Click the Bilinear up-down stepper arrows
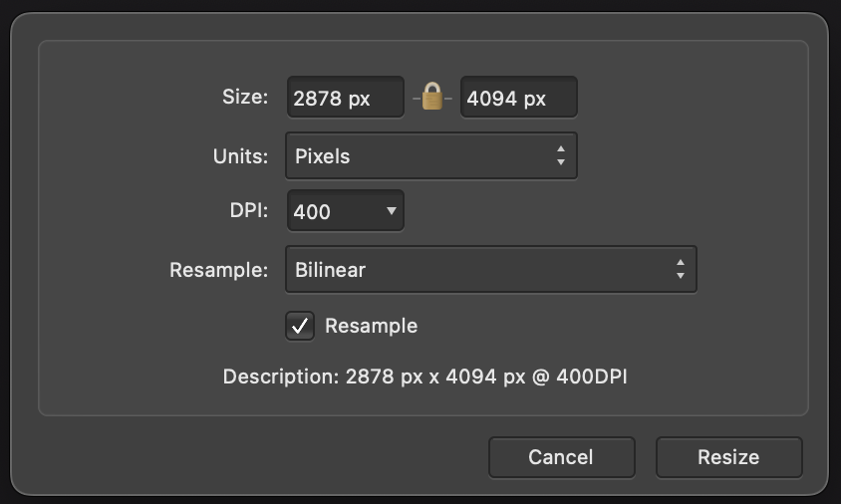The image size is (841, 504). click(x=681, y=269)
